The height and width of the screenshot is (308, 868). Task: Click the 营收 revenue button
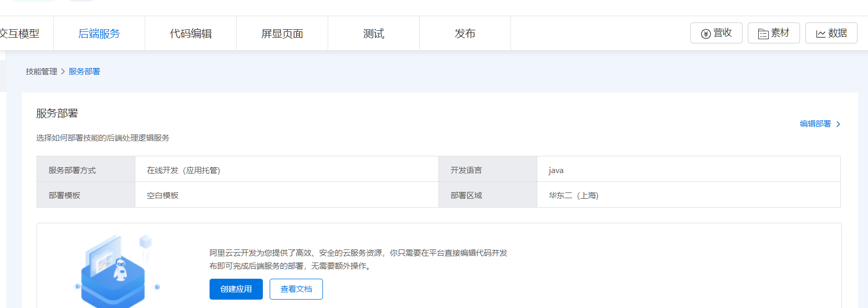(716, 33)
